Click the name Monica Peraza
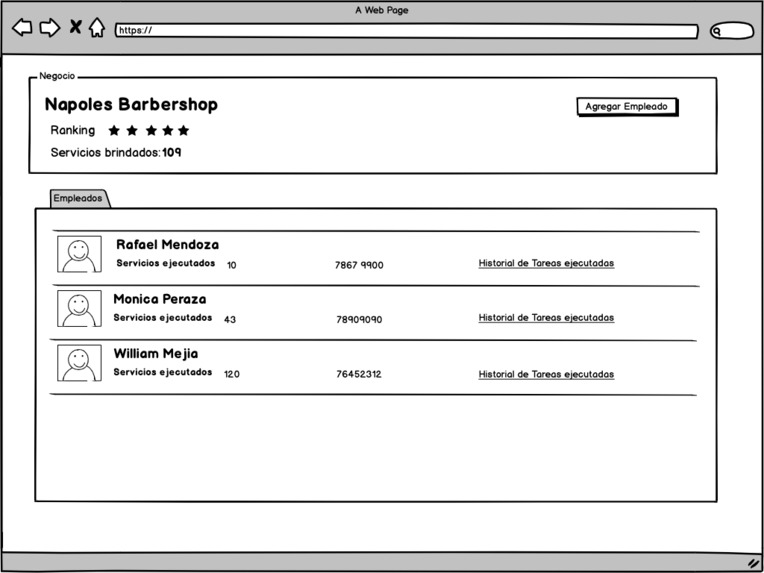The height and width of the screenshot is (573, 764). (160, 299)
